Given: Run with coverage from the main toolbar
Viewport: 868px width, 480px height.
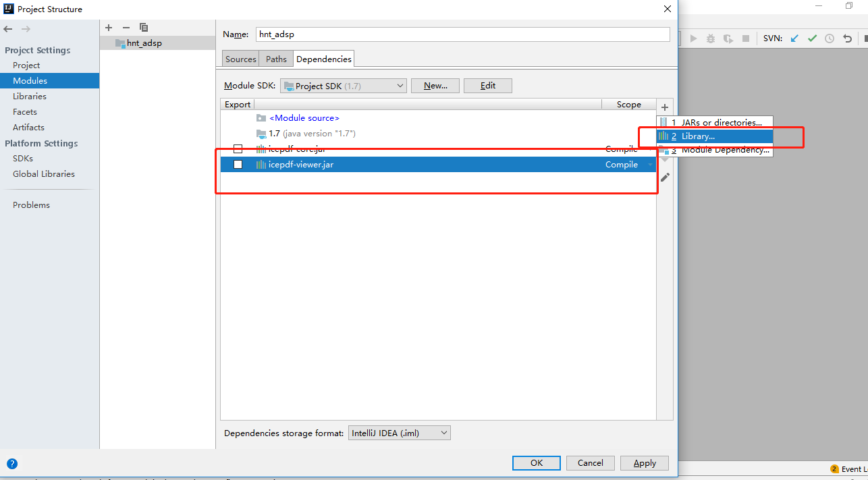Looking at the screenshot, I should point(728,38).
